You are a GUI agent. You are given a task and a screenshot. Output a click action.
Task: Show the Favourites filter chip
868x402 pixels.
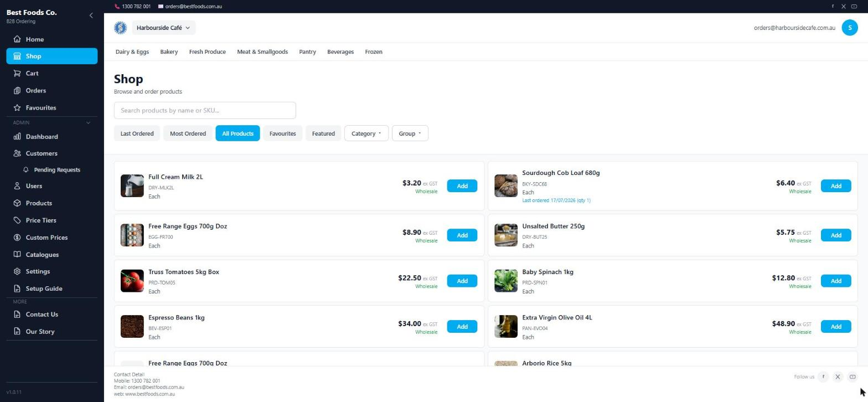(282, 133)
